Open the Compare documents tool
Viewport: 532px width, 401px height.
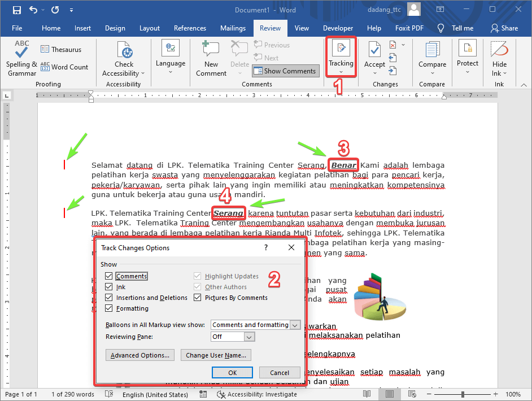coord(432,51)
